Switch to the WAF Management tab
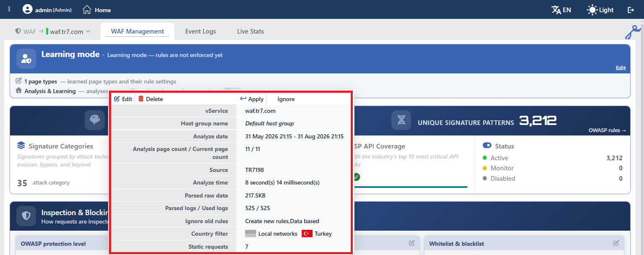The image size is (644, 255). point(137,31)
